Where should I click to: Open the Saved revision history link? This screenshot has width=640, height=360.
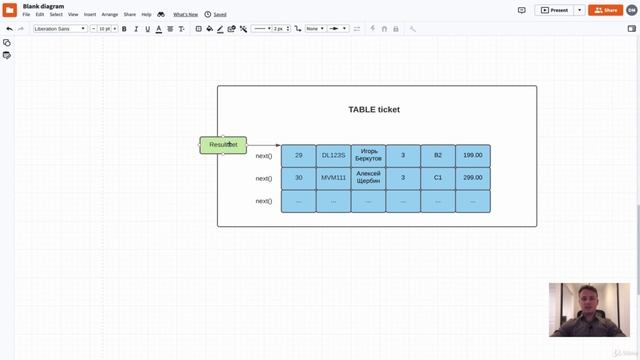[220, 14]
